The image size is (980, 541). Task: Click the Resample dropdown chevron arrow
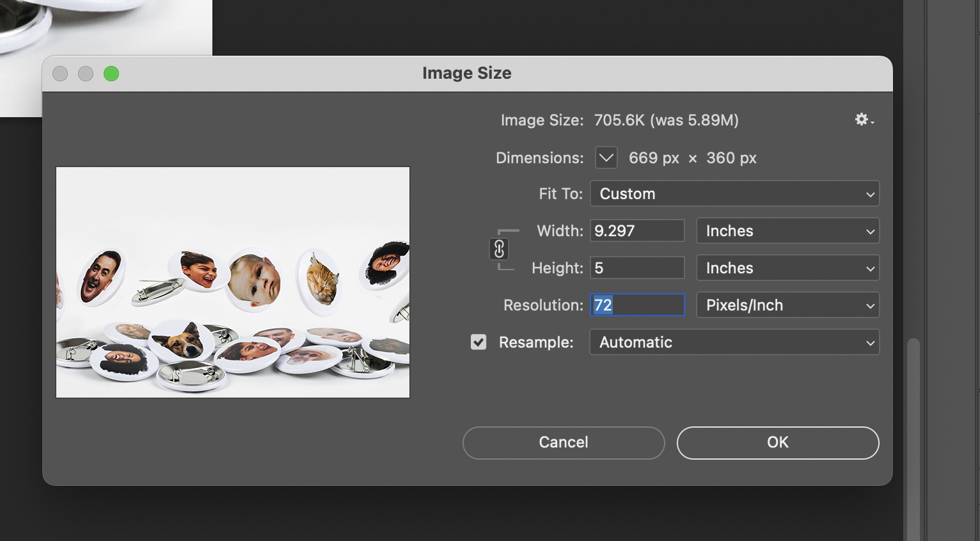(869, 342)
